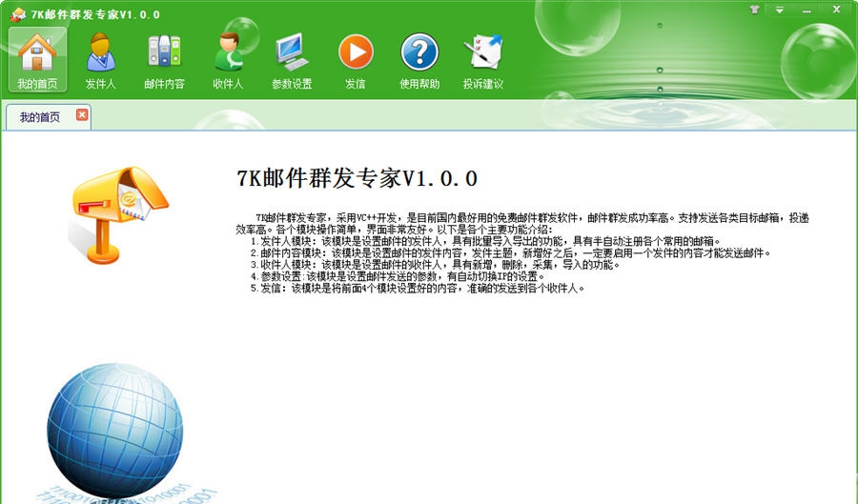The height and width of the screenshot is (504, 858).
Task: Click the app logo icon in title bar
Action: [18, 14]
